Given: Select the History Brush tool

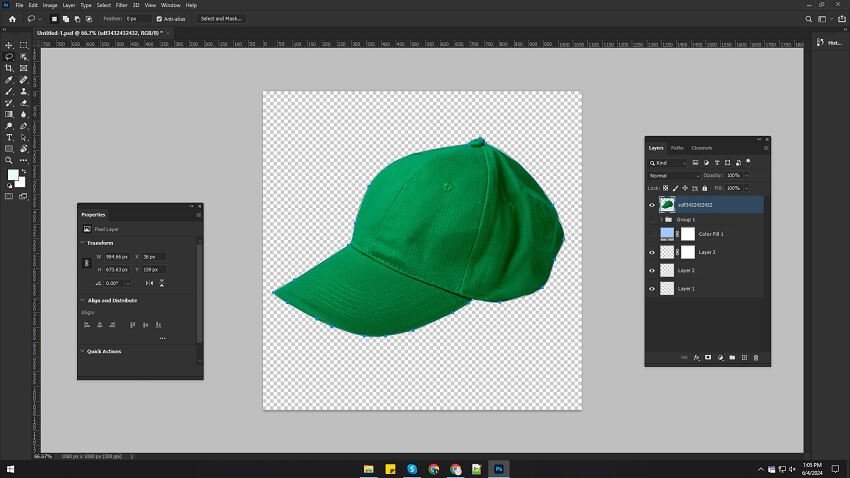Looking at the screenshot, I should pyautogui.click(x=9, y=102).
